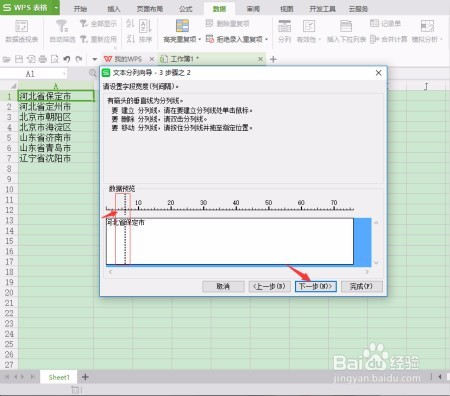Expand the 高亮重复项 dropdown arrow

tap(199, 39)
